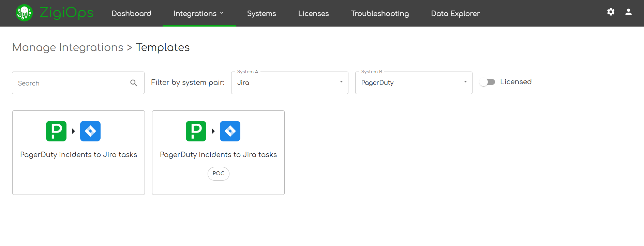Image resolution: width=644 pixels, height=246 pixels.
Task: Click the Manage Integrations breadcrumb link
Action: coord(68,47)
